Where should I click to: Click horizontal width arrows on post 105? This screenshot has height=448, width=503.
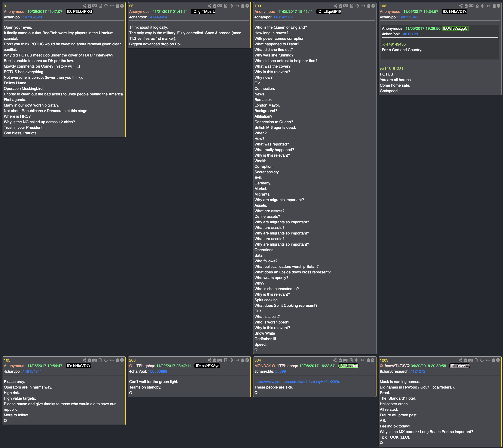[112, 360]
